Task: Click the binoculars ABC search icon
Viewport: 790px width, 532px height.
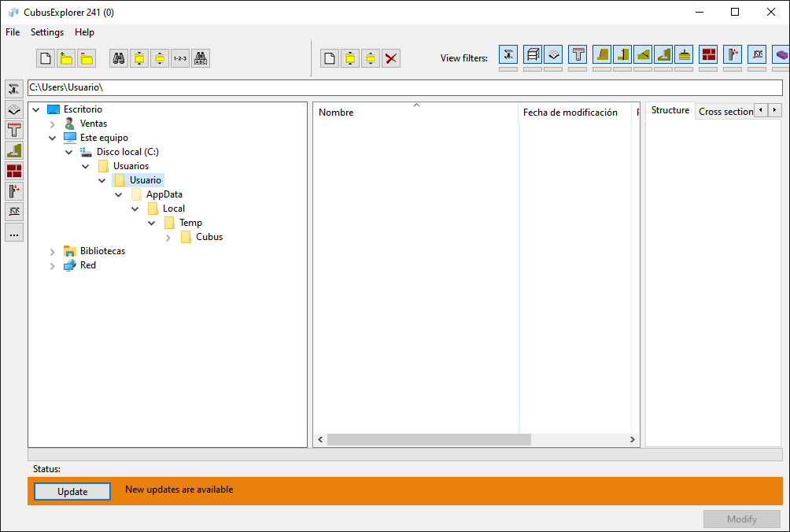Action: [x=201, y=58]
